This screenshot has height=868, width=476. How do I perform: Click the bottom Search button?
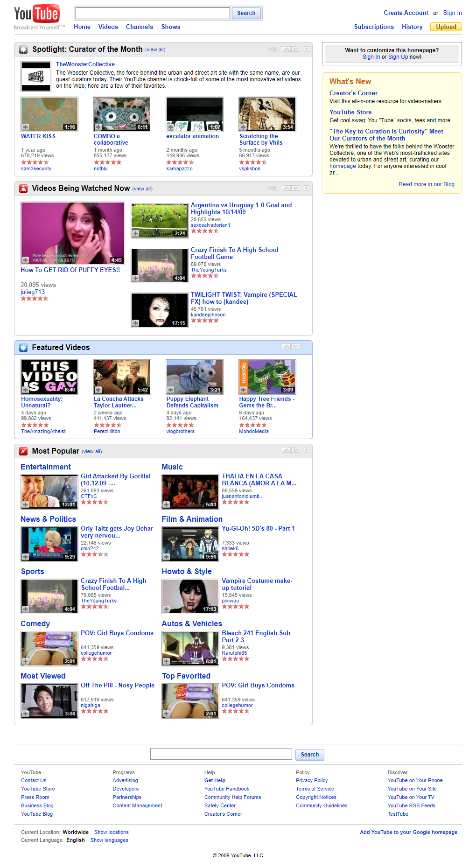coord(310,755)
